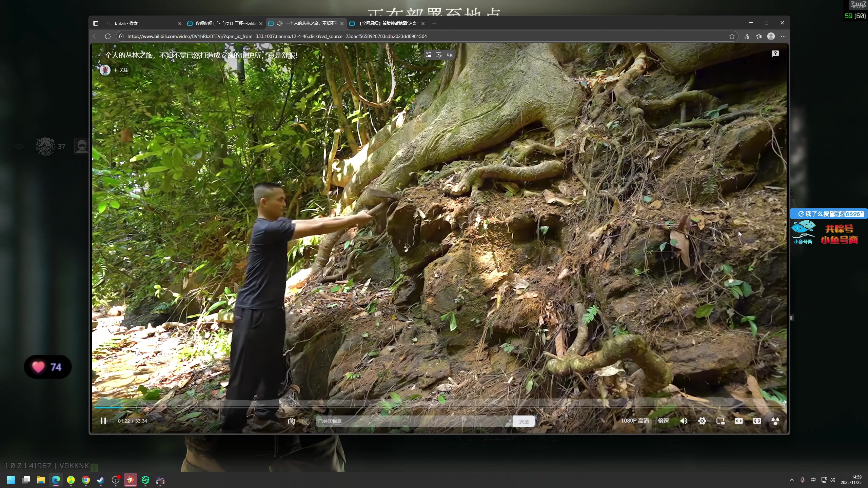
Task: Click the web fullscreen icon
Action: coord(757,421)
